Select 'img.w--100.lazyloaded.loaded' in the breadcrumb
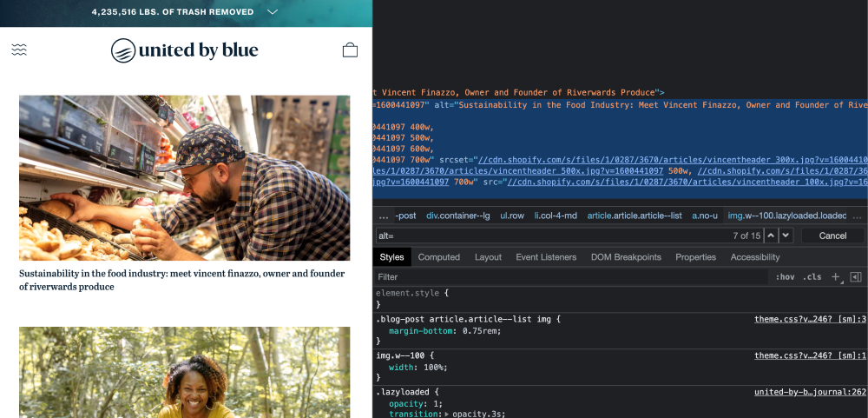This screenshot has height=418, width=868. click(x=786, y=216)
